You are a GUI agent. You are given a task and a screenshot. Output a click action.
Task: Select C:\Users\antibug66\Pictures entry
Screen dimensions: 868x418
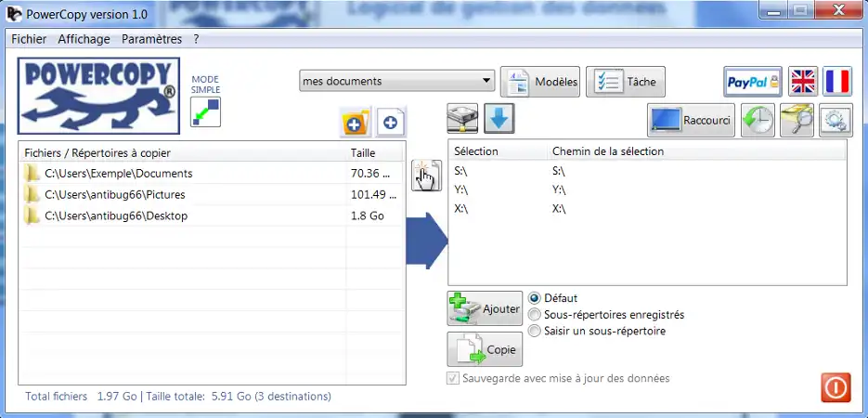pyautogui.click(x=114, y=194)
